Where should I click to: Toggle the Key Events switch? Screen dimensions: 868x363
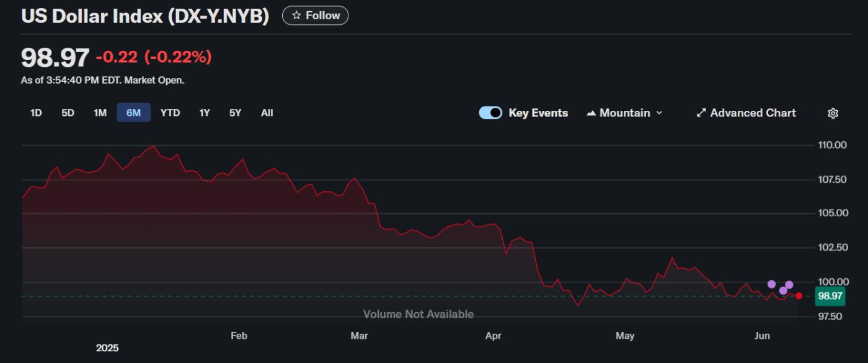[x=490, y=113]
